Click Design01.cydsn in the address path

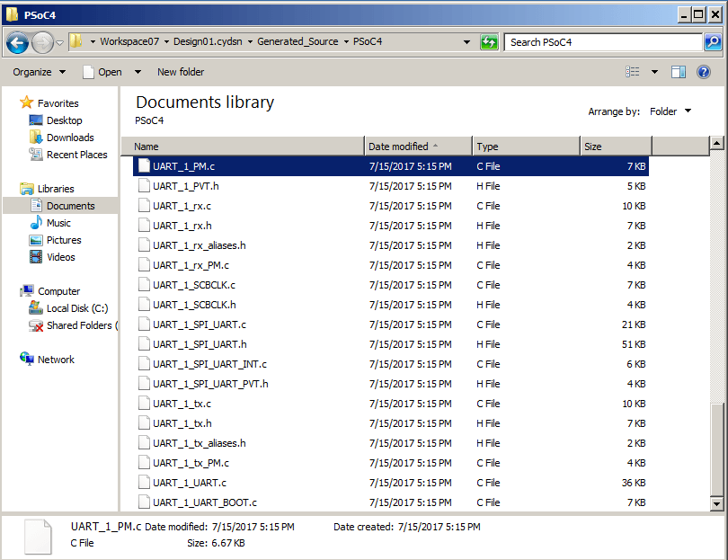click(x=208, y=41)
